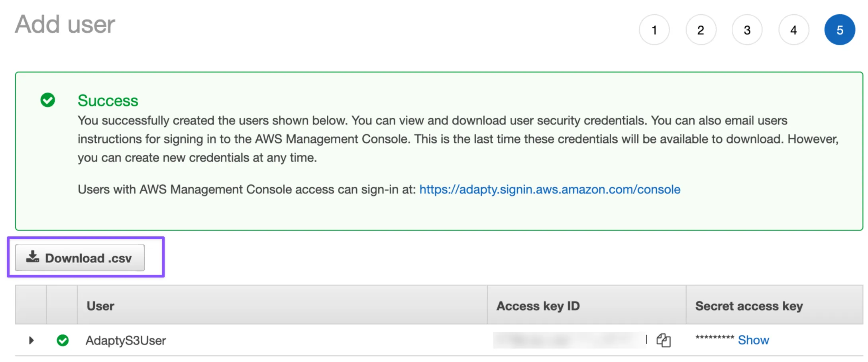Click the Access key ID column header

[538, 306]
